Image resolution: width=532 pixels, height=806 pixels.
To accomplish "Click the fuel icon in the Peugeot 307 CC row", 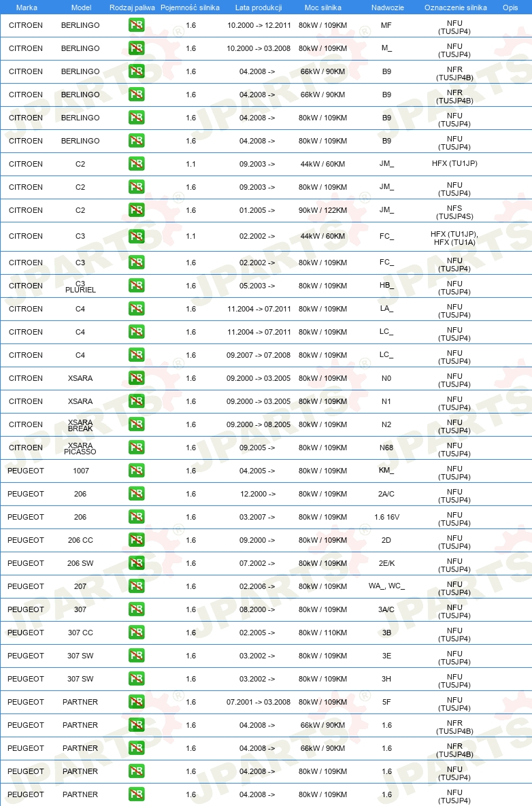I will point(136,633).
